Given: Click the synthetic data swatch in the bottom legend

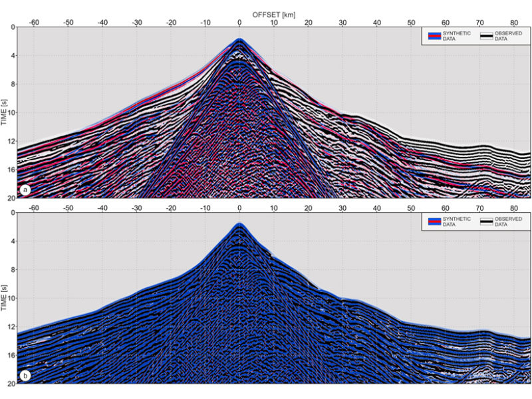Looking at the screenshot, I should click(434, 221).
